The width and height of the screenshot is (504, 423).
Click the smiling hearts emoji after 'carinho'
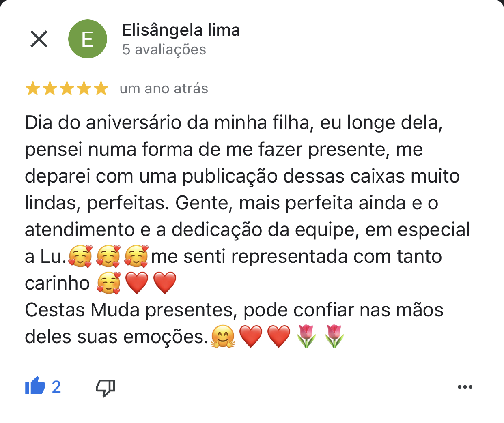[x=108, y=283]
